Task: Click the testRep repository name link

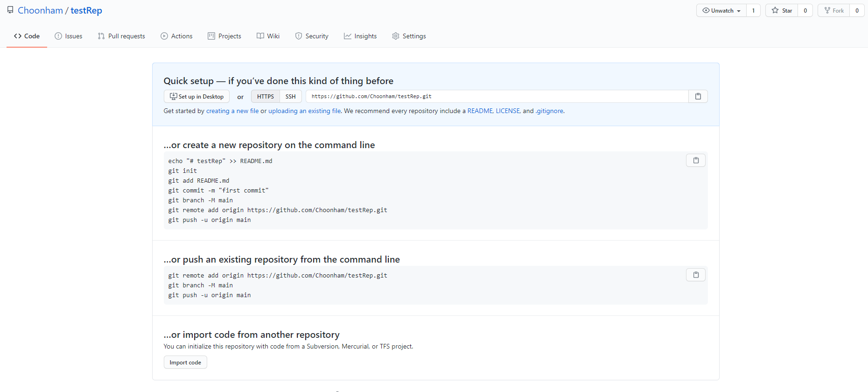Action: click(x=86, y=10)
